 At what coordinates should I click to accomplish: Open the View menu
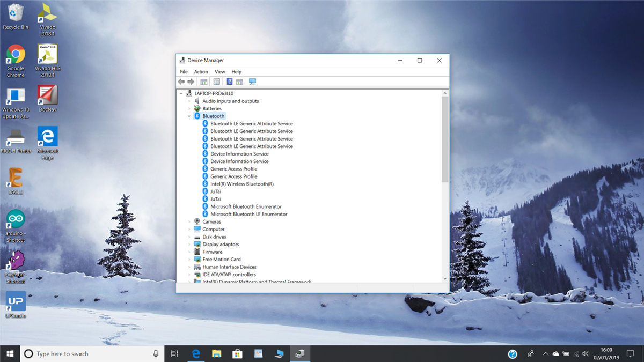(219, 72)
